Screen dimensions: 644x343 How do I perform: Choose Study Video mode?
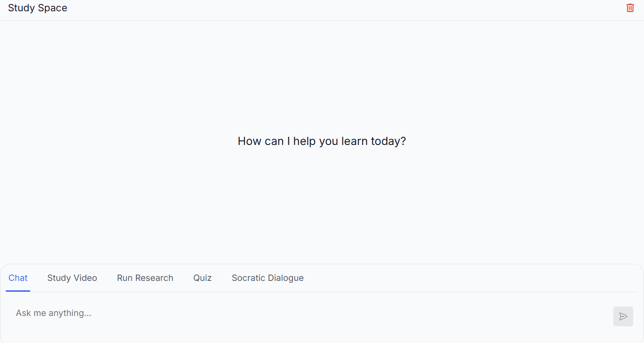coord(72,278)
